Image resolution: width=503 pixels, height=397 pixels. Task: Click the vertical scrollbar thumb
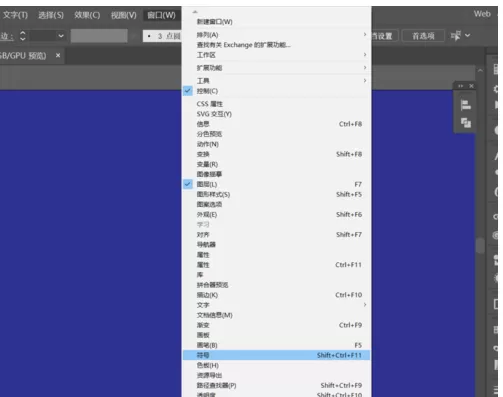[480, 246]
